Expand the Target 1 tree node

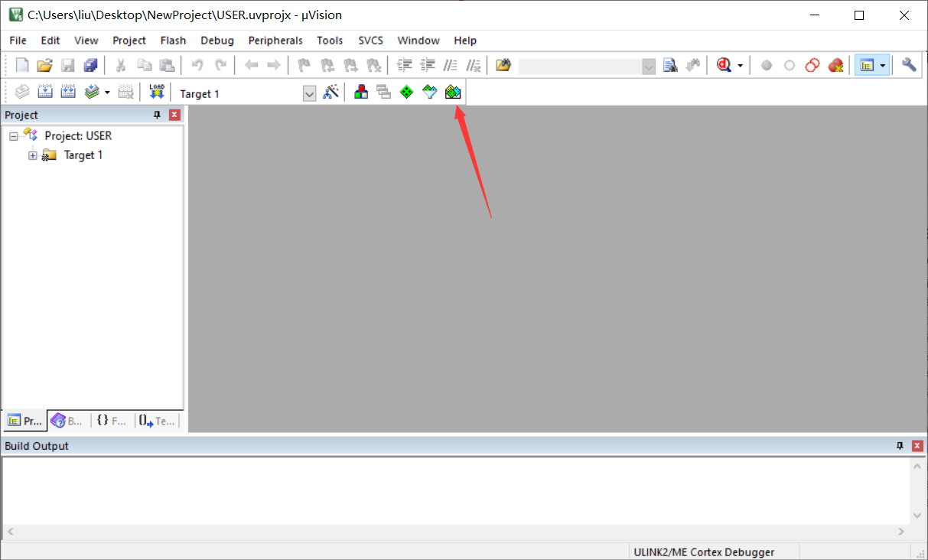(32, 155)
